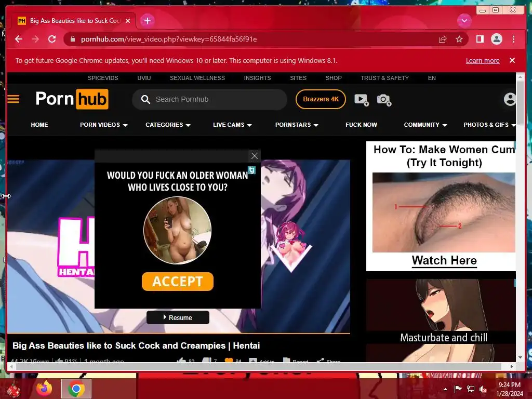Click the browser address bar URL
This screenshot has height=399, width=532.
pyautogui.click(x=169, y=39)
